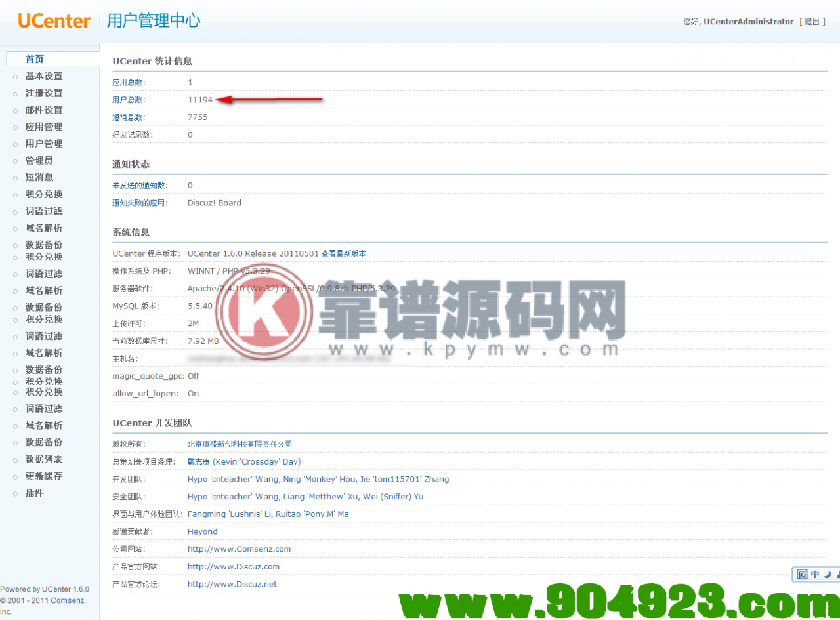Click 戴志康 (Kevin 'Crossday' Day) link
840x620 pixels.
[244, 461]
